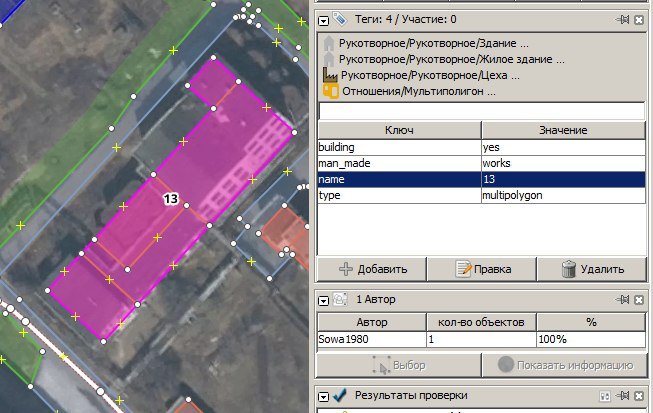Select the man_made key cell
Image resolution: width=653 pixels, height=413 pixels.
[x=399, y=163]
